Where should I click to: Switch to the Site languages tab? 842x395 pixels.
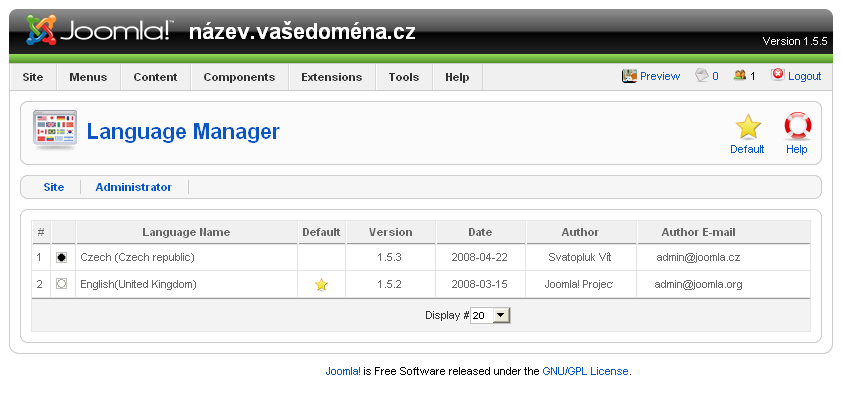coord(54,187)
